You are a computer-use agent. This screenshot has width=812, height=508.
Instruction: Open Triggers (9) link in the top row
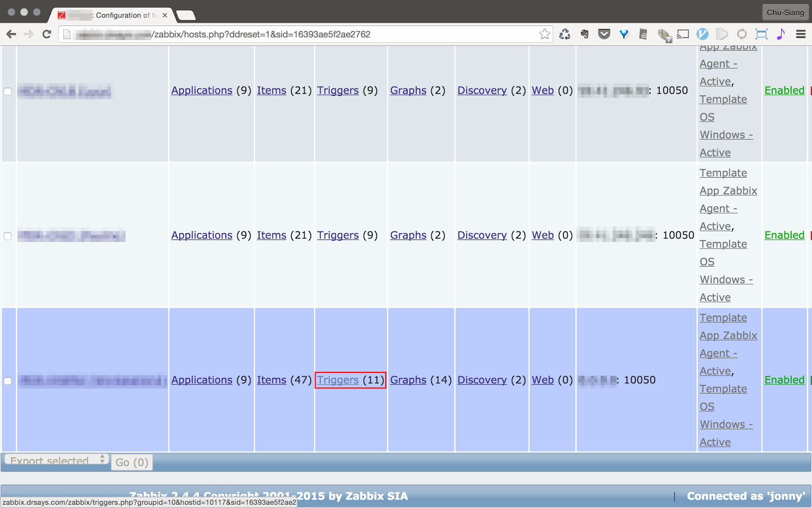[x=338, y=90]
